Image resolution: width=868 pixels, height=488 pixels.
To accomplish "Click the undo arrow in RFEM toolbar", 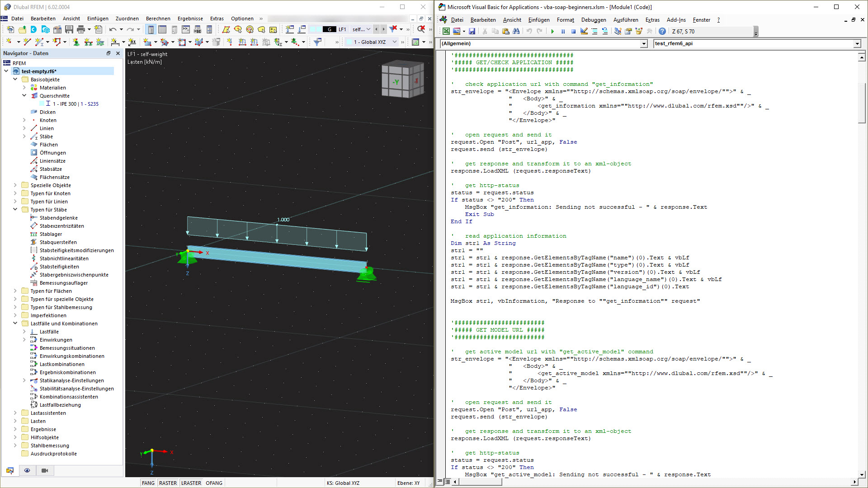I will pyautogui.click(x=113, y=29).
